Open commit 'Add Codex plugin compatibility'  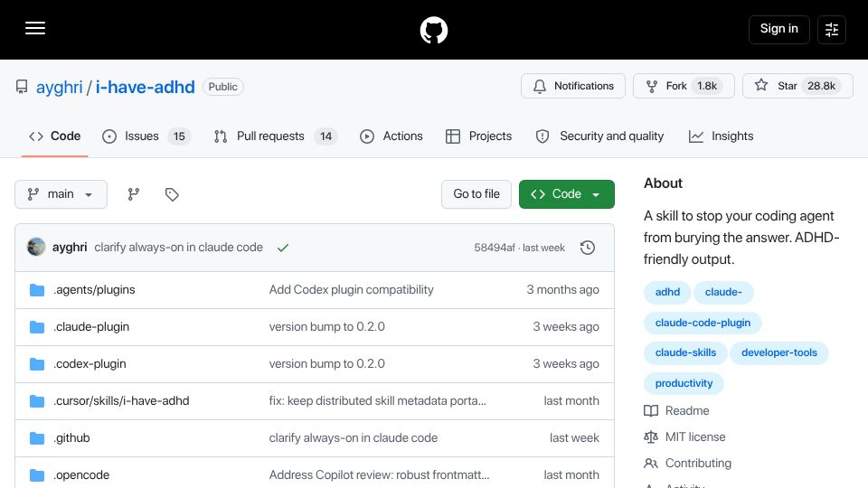(x=351, y=290)
